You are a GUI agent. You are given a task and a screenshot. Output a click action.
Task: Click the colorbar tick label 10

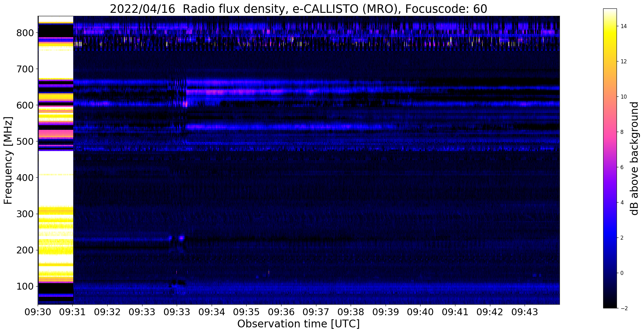[x=624, y=97]
